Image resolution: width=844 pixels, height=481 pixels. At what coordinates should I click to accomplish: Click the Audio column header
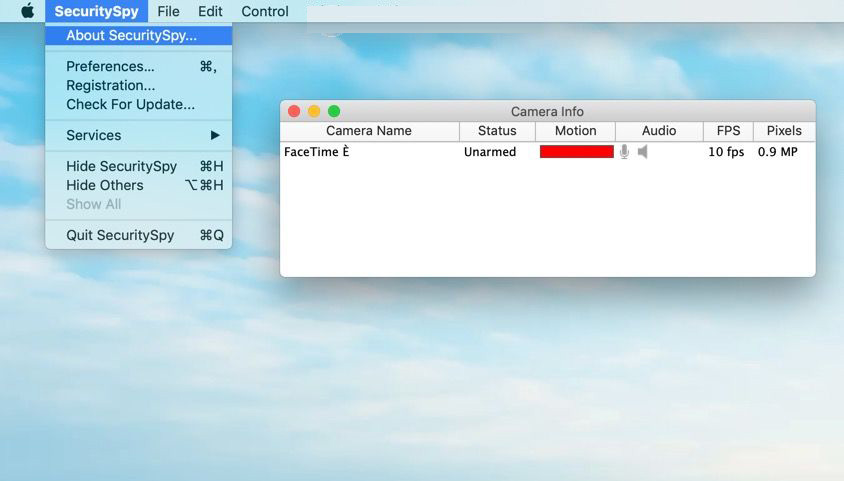point(659,131)
